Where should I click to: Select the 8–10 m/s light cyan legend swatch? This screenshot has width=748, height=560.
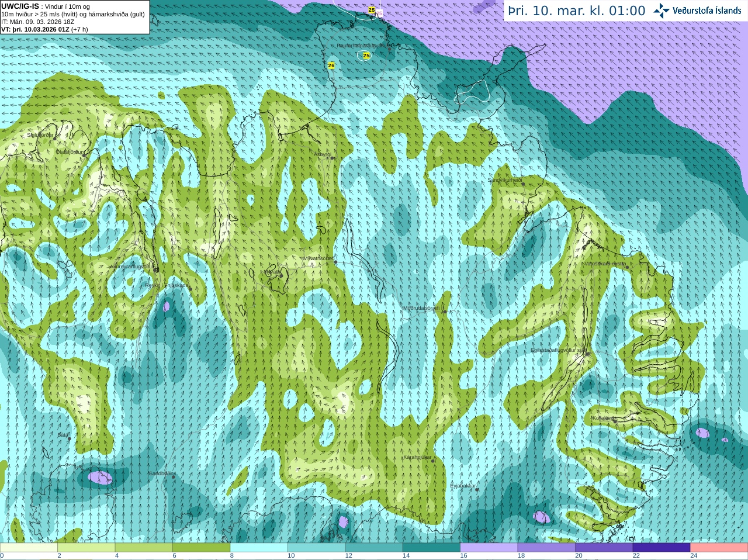click(259, 548)
